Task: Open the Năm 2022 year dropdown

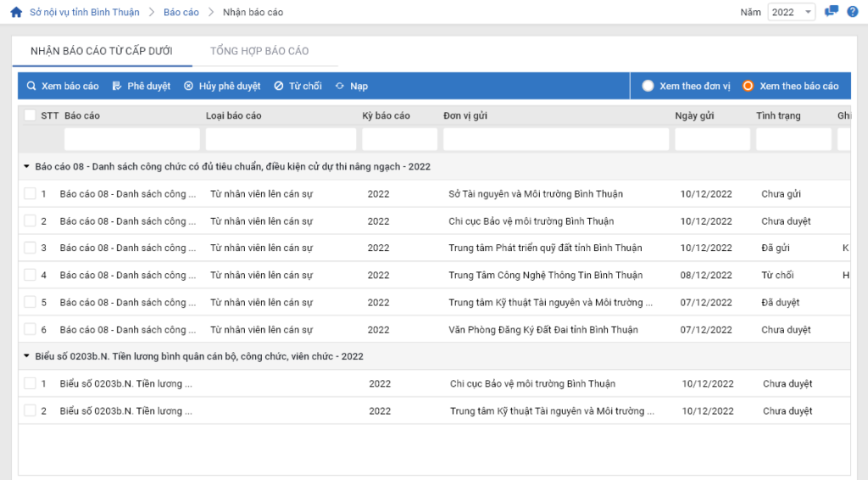Action: (791, 12)
